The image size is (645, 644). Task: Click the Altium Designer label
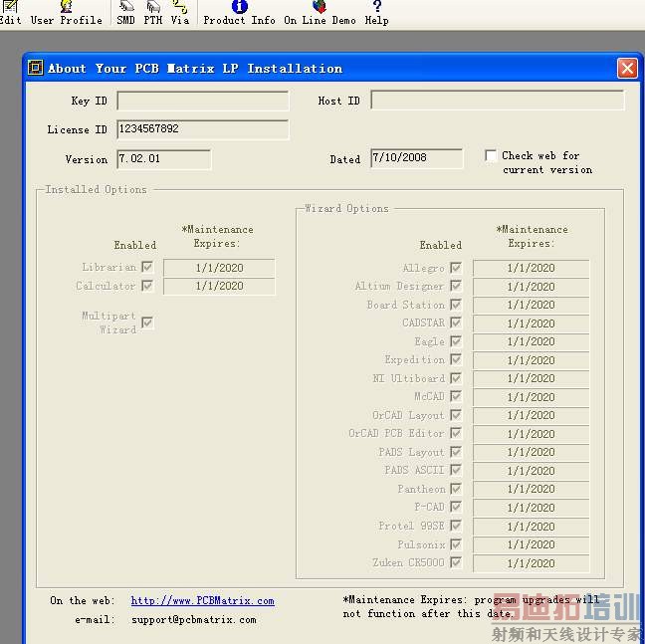click(399, 286)
